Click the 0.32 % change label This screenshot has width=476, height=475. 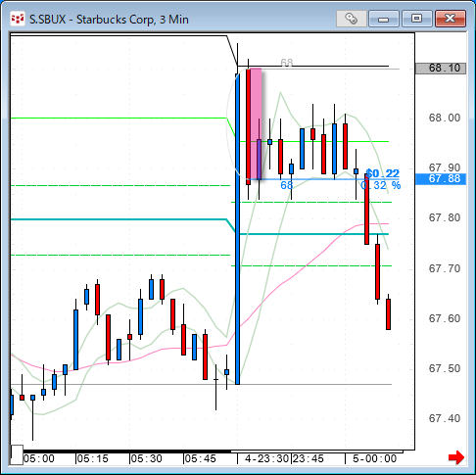381,185
